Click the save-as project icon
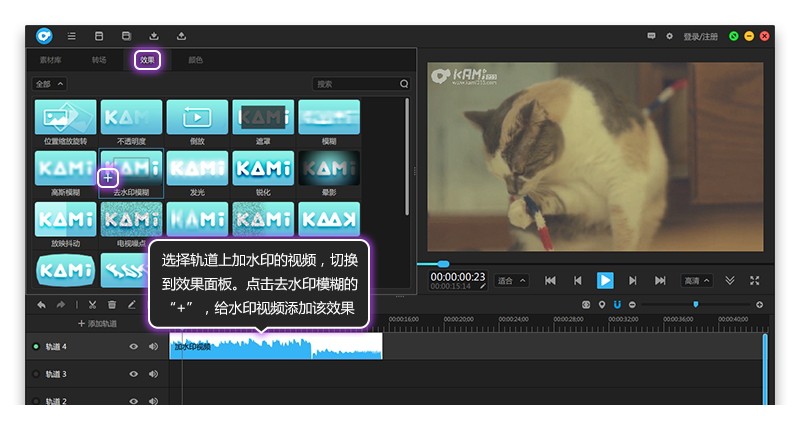The width and height of the screenshot is (800, 421). coord(126,36)
